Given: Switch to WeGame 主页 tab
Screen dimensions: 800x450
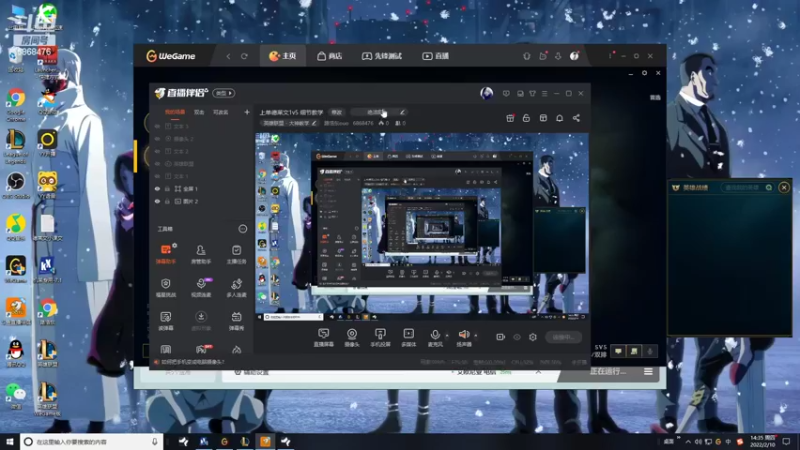Looking at the screenshot, I should click(283, 56).
